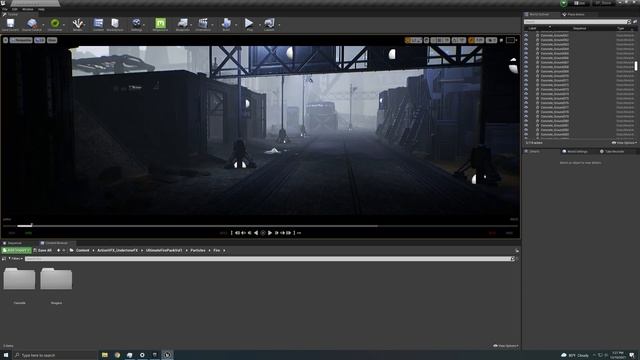Open Filters dropdown in Content Browser
Screen dimensions: 640x360
click(x=16, y=259)
